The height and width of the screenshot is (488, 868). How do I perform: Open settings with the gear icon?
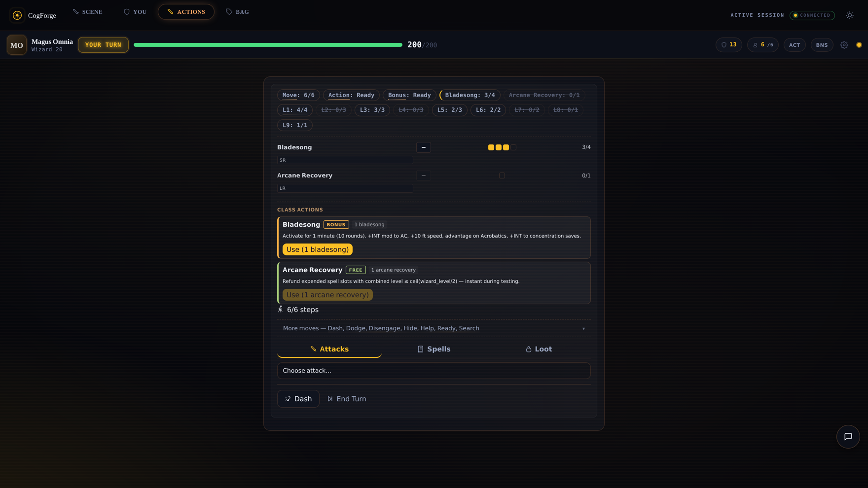click(x=844, y=45)
